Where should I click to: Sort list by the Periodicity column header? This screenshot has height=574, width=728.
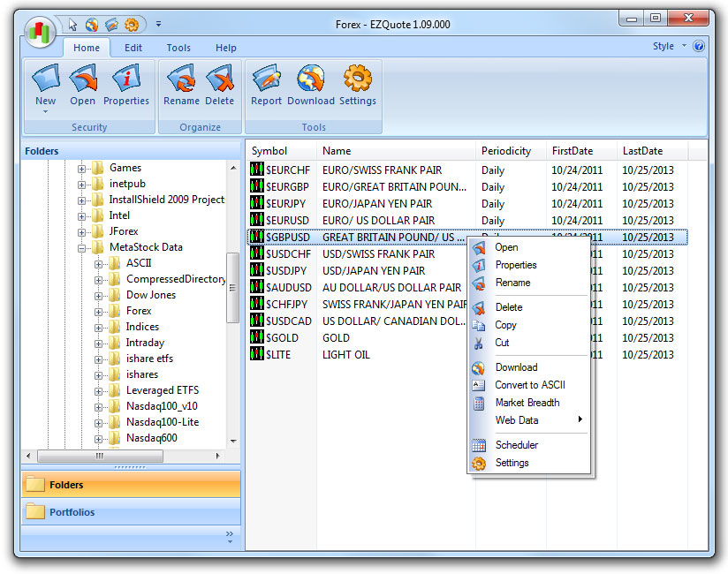pyautogui.click(x=506, y=151)
